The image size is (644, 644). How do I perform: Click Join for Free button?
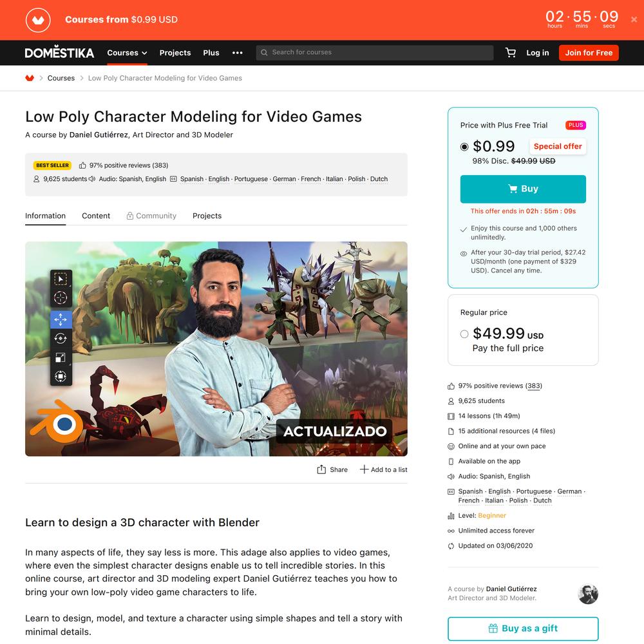(x=589, y=53)
